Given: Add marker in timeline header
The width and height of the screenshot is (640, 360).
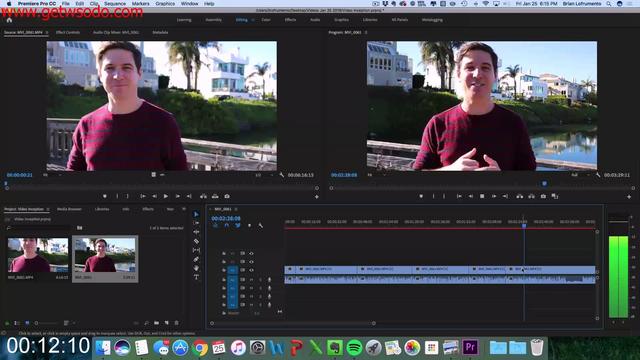Looking at the screenshot, I should (x=249, y=225).
